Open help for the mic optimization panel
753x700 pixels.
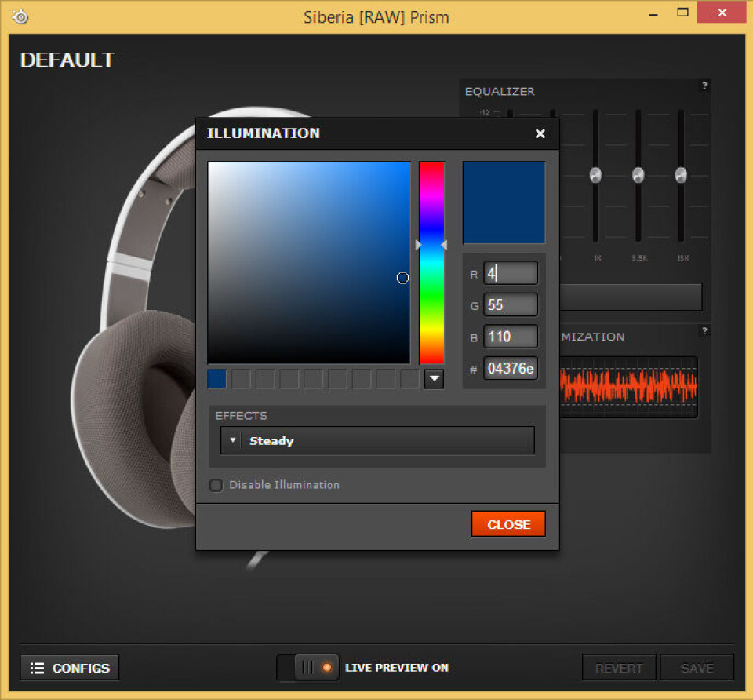(704, 330)
